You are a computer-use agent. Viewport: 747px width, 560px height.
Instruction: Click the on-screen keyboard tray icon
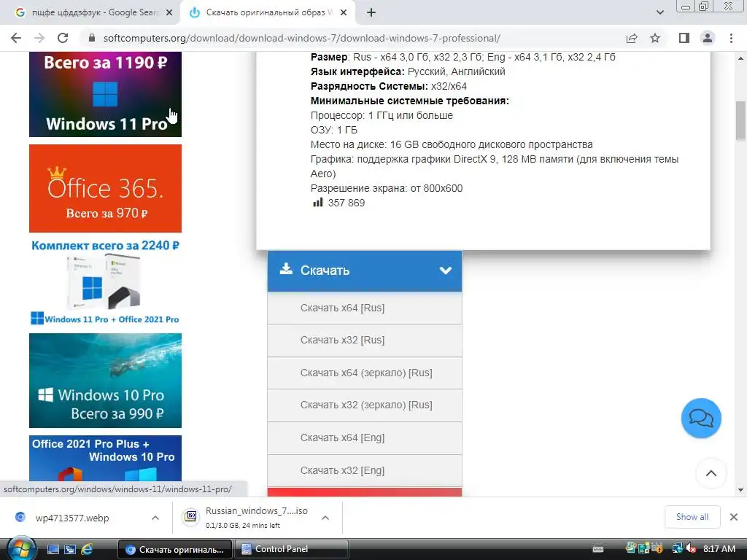(598, 549)
